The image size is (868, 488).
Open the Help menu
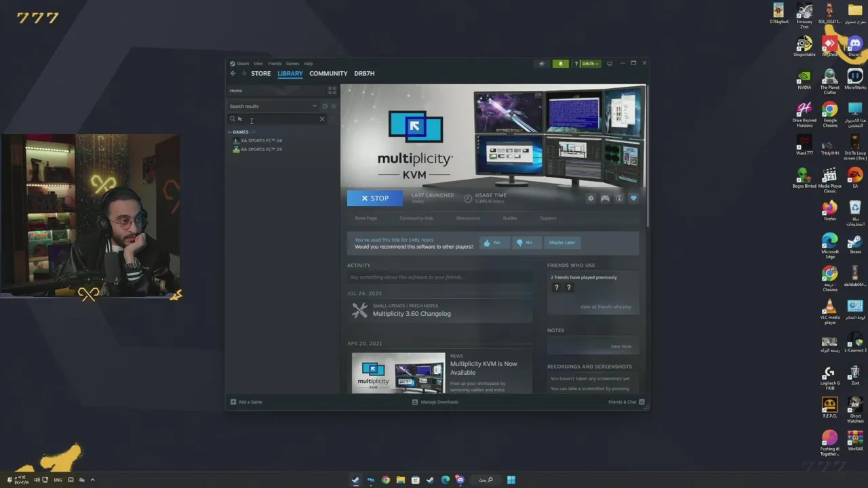pyautogui.click(x=309, y=64)
